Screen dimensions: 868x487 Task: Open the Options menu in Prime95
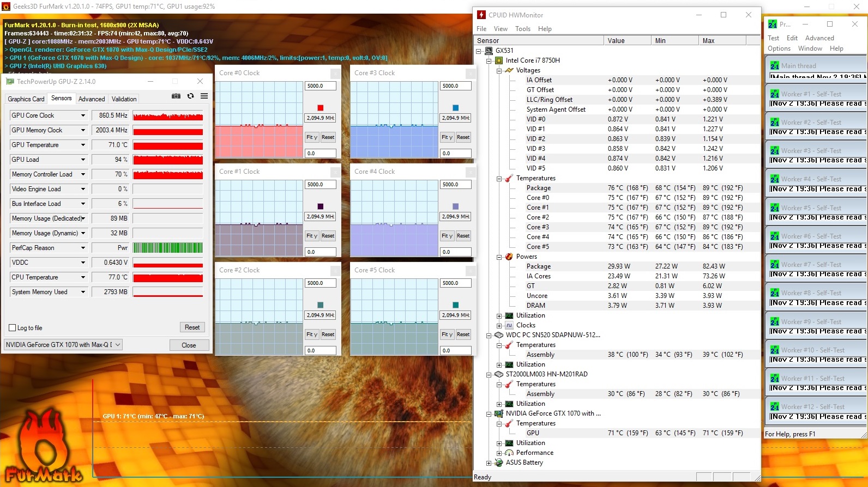coord(779,48)
